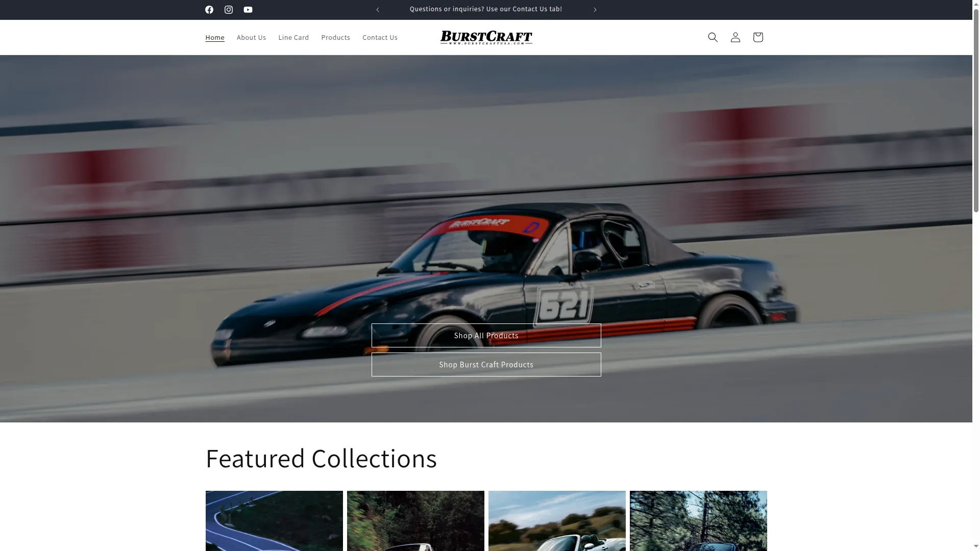Image resolution: width=980 pixels, height=551 pixels.
Task: Open second featured collection thumbnail with trees
Action: pyautogui.click(x=415, y=521)
